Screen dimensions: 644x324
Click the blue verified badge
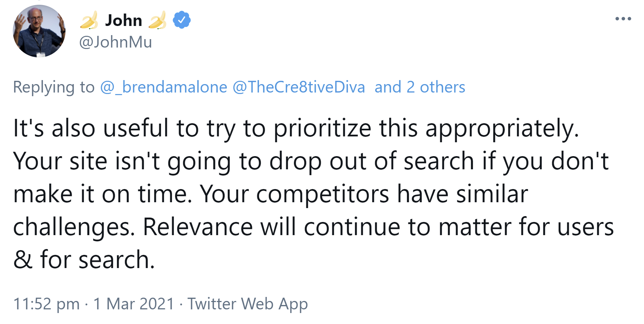pyautogui.click(x=182, y=20)
